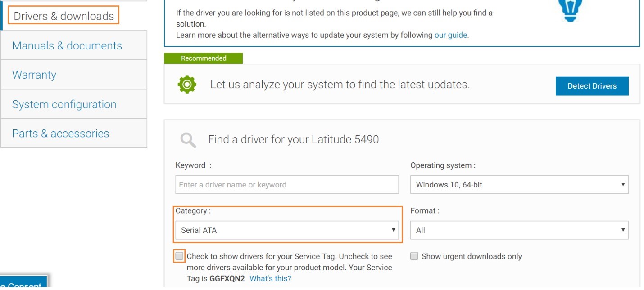Click the heading 'Find a driver for your Latitude 5490'

(x=293, y=139)
